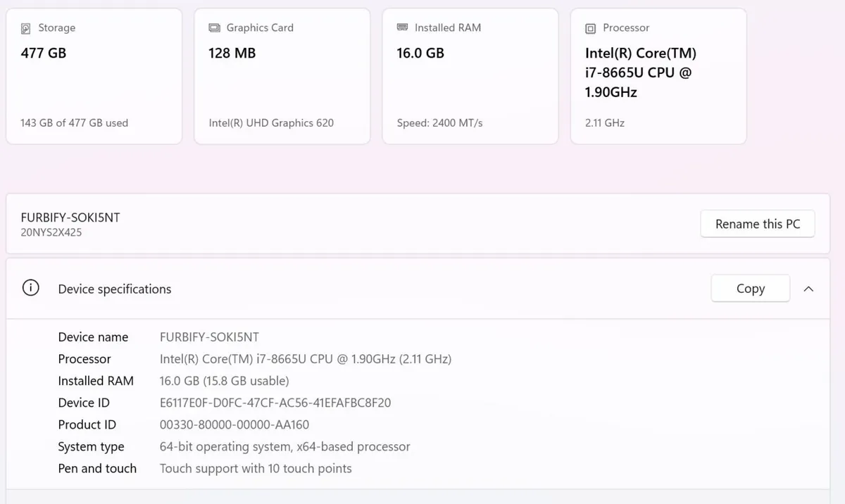
Task: Select the 143 GB used storage text
Action: [x=73, y=122]
